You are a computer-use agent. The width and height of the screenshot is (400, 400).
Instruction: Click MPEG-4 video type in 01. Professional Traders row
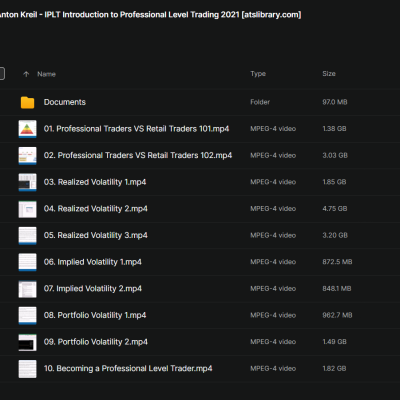[273, 129]
